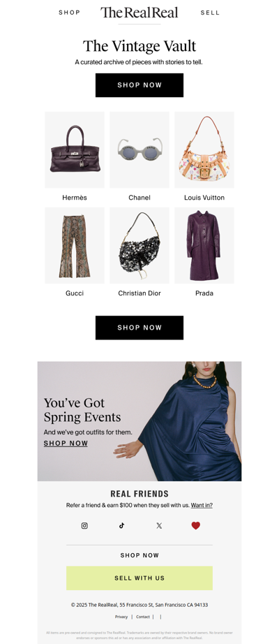Open the Privacy footer link
This screenshot has width=279, height=644.
(x=121, y=617)
